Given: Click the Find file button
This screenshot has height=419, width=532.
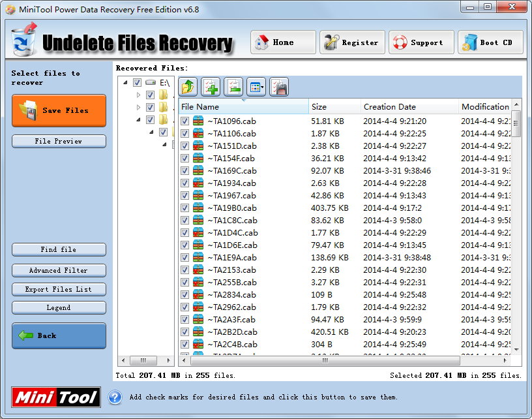Looking at the screenshot, I should 59,249.
